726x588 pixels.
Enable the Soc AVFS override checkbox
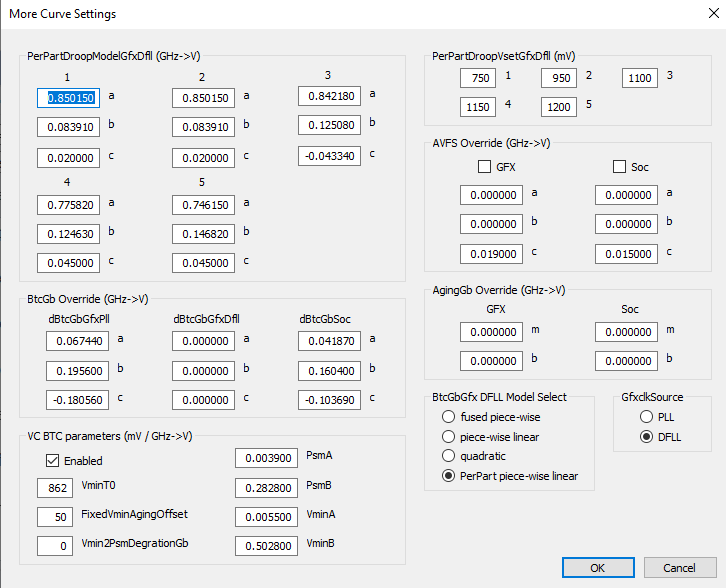620,167
